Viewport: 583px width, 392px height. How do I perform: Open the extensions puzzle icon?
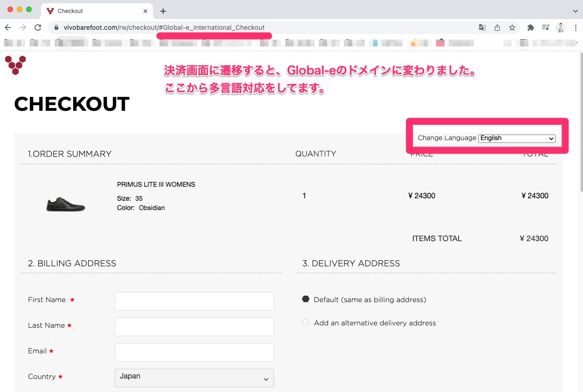pos(530,27)
